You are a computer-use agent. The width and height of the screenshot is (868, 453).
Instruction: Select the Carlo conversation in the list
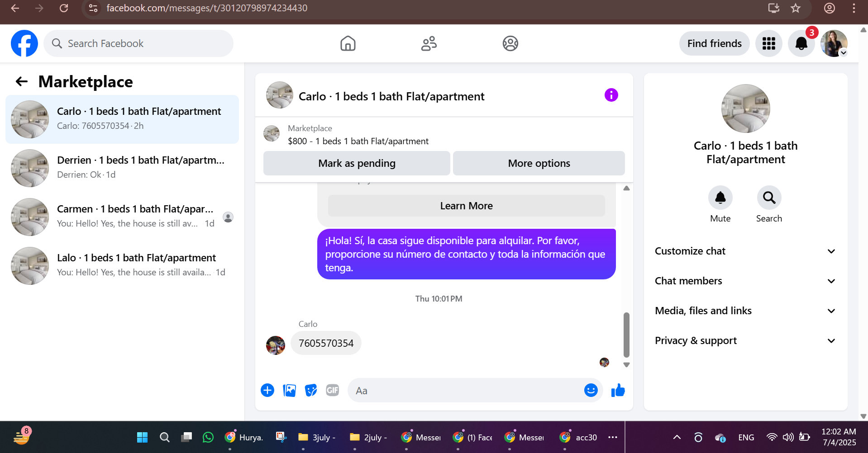[122, 119]
